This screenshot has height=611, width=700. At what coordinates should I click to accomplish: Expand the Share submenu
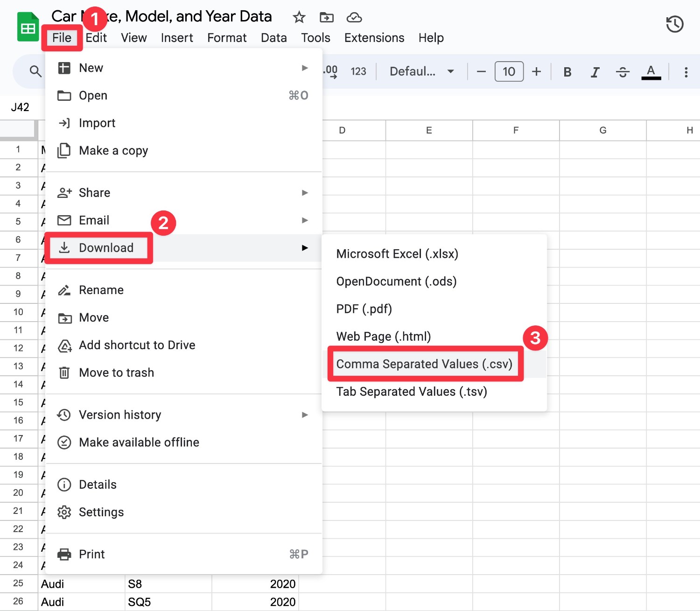pos(183,193)
